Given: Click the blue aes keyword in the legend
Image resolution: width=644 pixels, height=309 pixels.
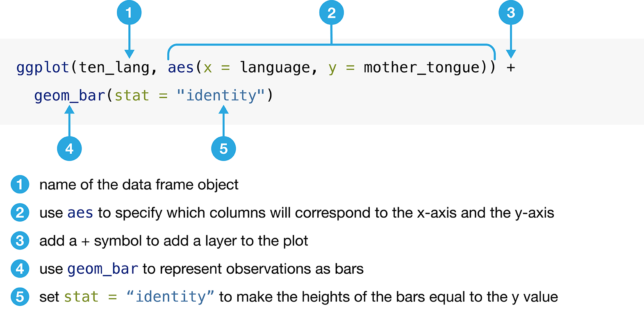Looking at the screenshot, I should point(80,213).
